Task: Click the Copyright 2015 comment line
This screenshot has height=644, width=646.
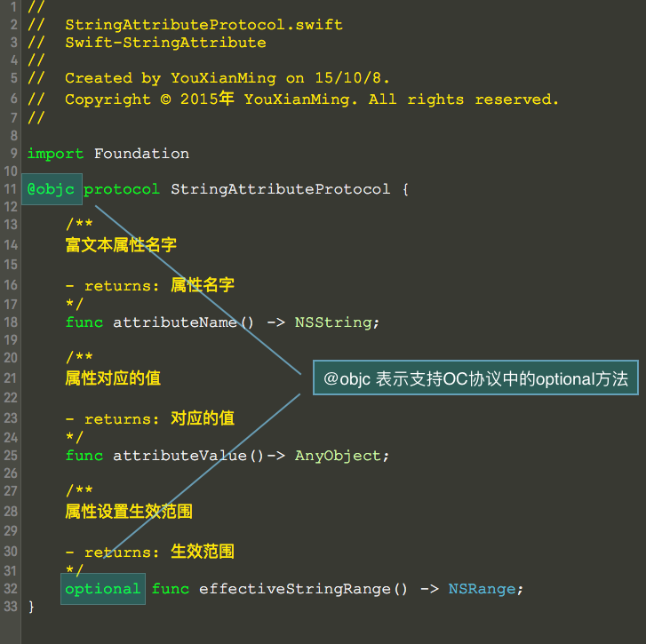Action: tap(293, 99)
